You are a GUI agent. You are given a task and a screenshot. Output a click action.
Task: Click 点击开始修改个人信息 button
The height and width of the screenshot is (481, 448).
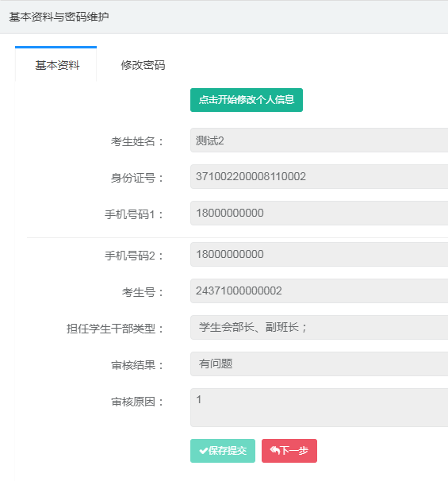coord(247,100)
